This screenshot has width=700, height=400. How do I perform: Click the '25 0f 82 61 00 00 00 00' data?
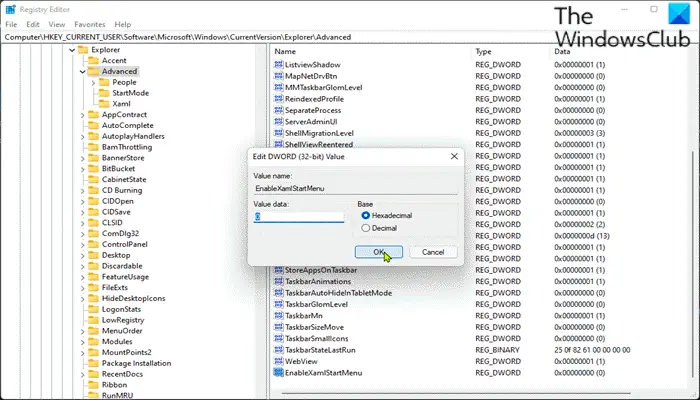point(592,350)
